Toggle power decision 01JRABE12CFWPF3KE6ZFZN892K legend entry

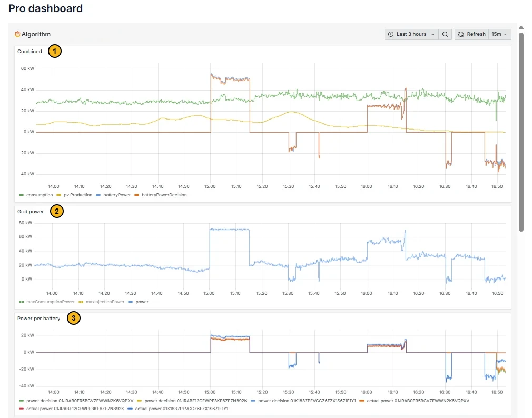(192, 401)
